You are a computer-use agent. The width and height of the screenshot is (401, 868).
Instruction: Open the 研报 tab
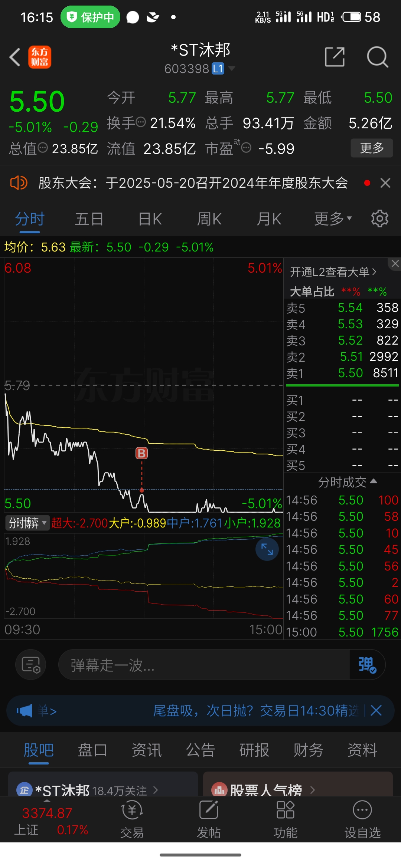click(x=254, y=750)
